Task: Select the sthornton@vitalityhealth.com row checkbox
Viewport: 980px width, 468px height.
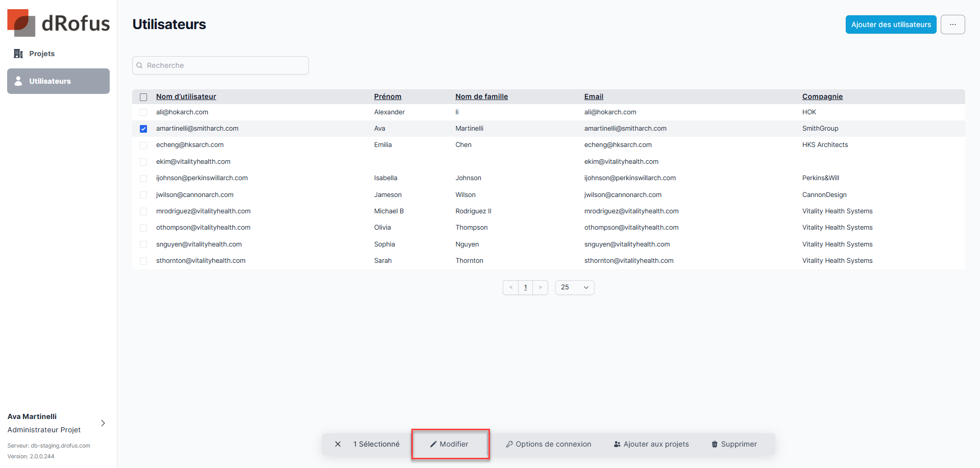Action: [x=143, y=261]
